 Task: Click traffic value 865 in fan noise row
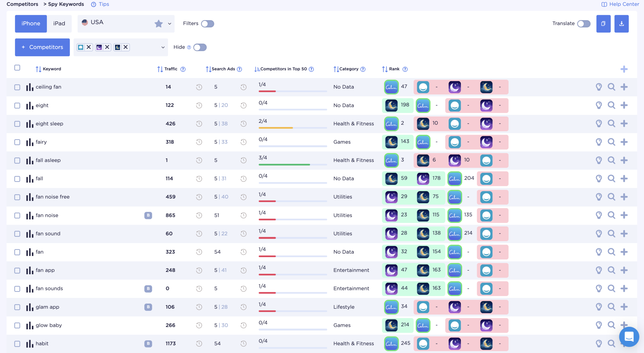[x=170, y=215]
